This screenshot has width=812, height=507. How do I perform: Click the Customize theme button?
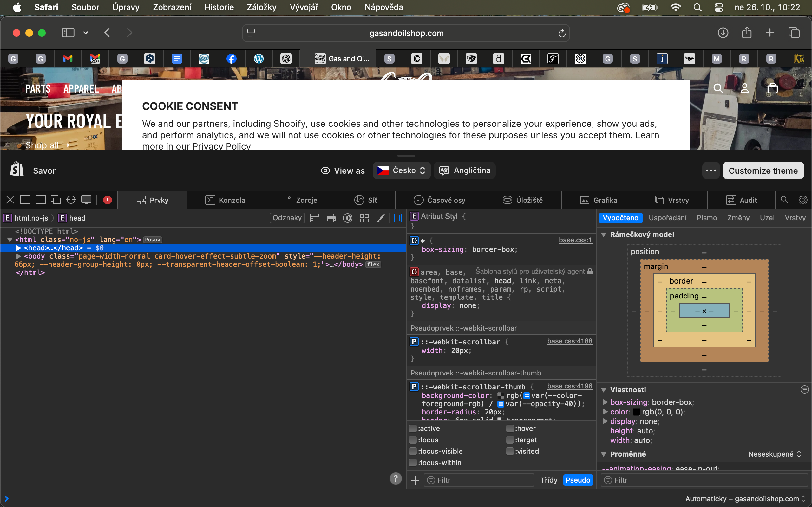[763, 171]
